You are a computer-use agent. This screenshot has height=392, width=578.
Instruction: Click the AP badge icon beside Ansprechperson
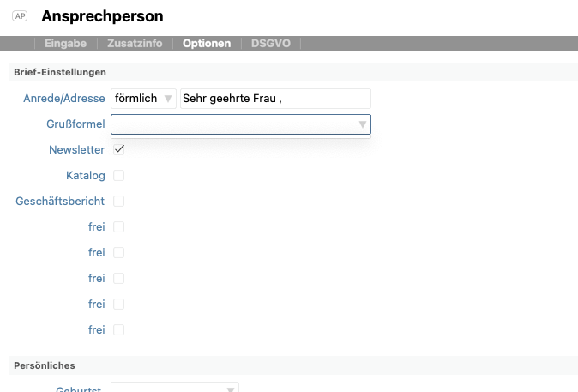click(21, 16)
